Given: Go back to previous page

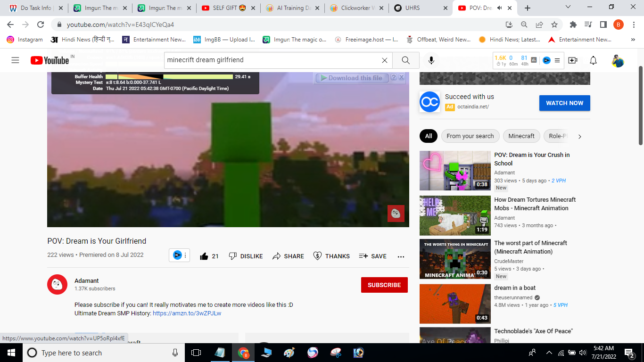Looking at the screenshot, I should (x=10, y=25).
